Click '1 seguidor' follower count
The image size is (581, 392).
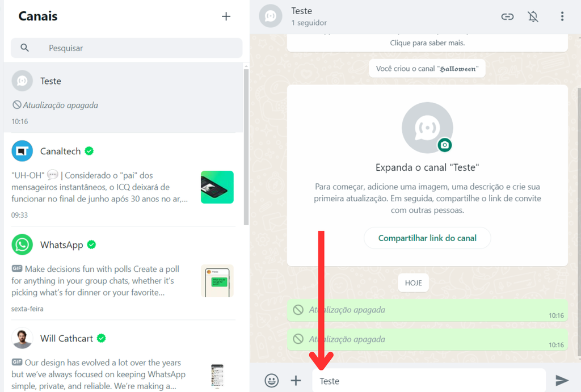pyautogui.click(x=309, y=23)
